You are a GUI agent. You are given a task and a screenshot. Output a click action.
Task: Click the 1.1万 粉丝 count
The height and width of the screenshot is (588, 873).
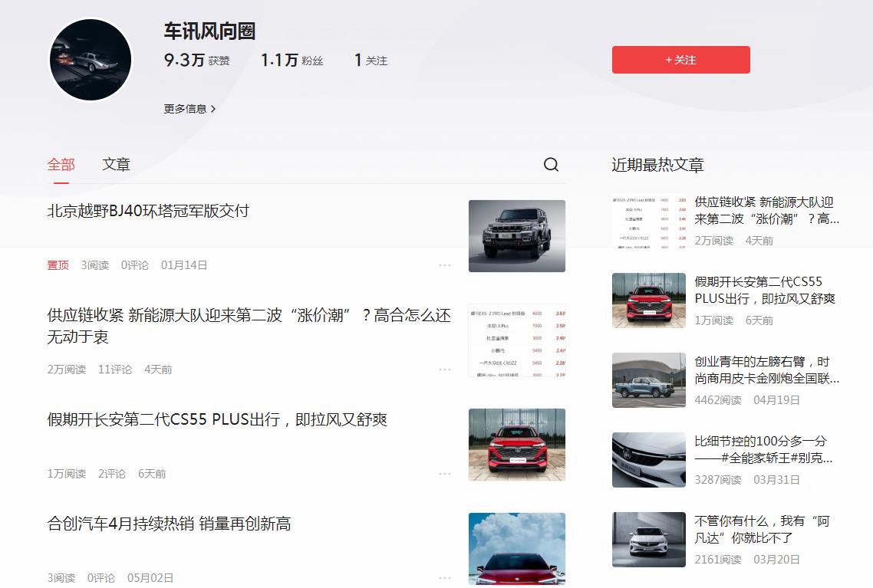point(292,60)
